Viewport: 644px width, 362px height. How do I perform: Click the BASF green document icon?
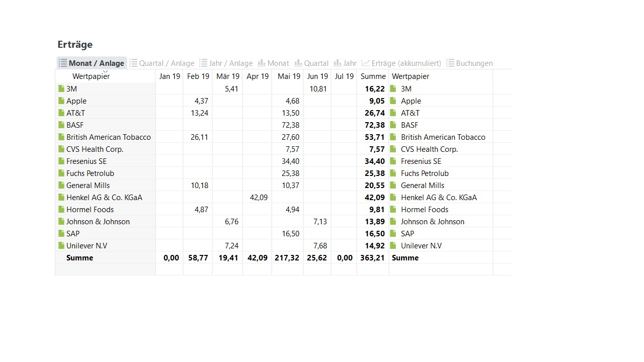pos(61,125)
